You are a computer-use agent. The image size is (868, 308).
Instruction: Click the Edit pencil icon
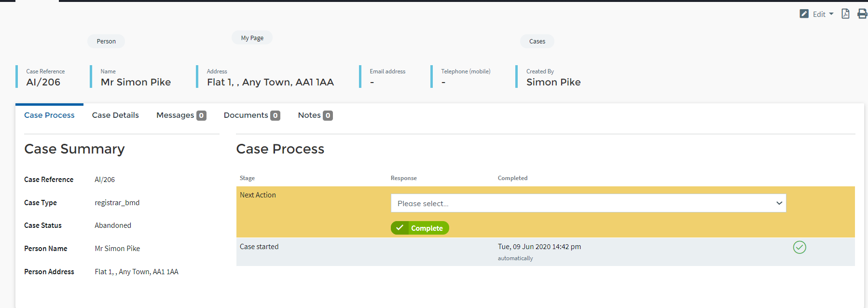click(804, 14)
